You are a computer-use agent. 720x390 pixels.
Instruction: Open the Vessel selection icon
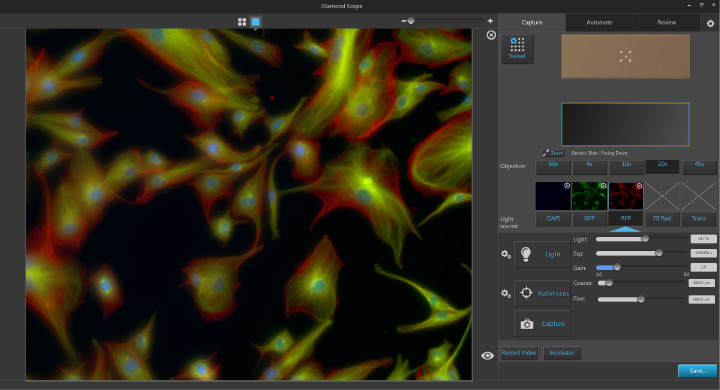pos(517,49)
